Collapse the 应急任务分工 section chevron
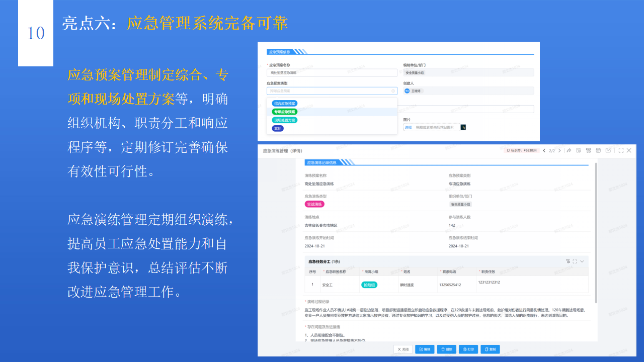 [582, 261]
